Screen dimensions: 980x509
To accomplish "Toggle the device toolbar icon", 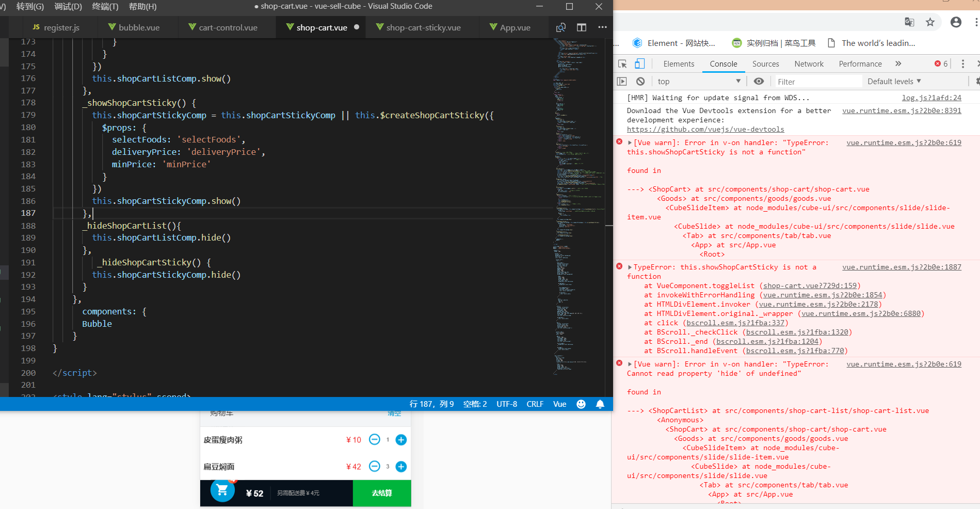I will coord(640,64).
